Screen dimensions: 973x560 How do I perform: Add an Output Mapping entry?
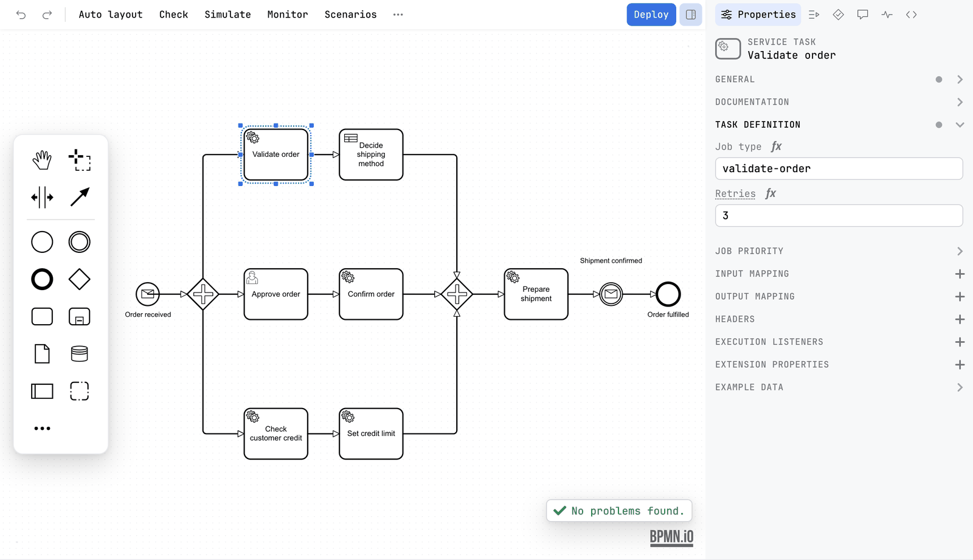click(960, 297)
